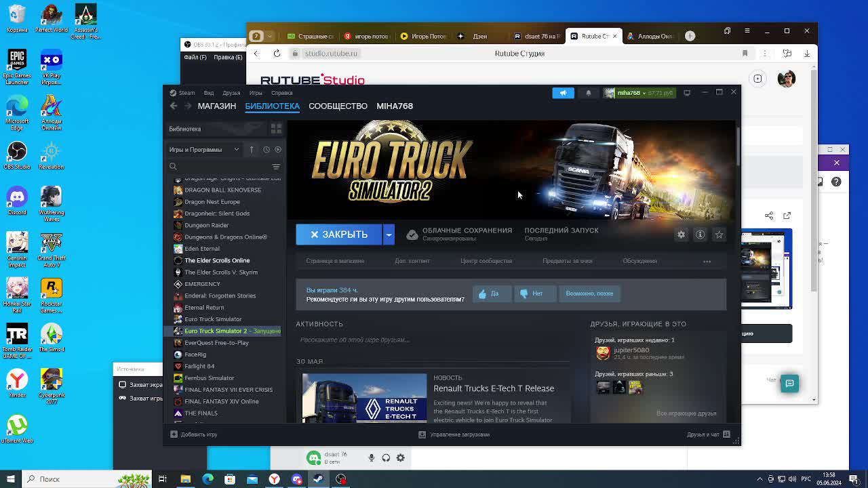The image size is (868, 488).
Task: Open Steam Friends and Chat icon
Action: click(726, 434)
